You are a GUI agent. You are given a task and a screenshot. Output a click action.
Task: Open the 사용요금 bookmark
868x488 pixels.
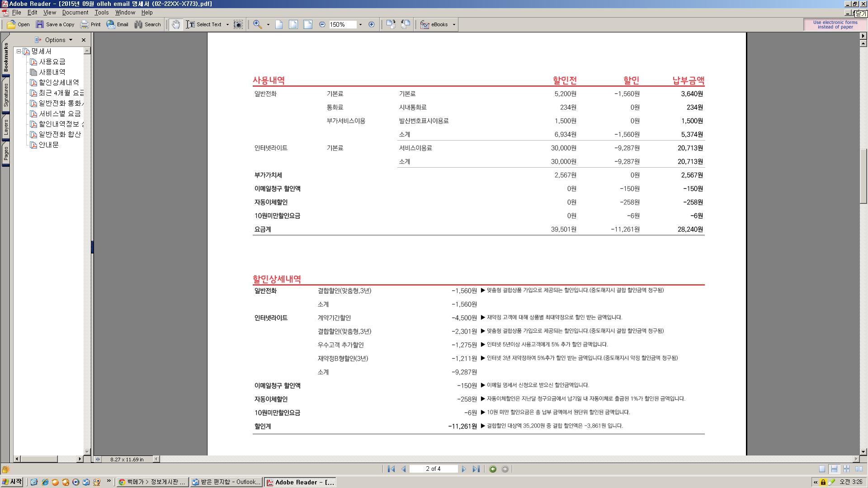pyautogui.click(x=52, y=62)
